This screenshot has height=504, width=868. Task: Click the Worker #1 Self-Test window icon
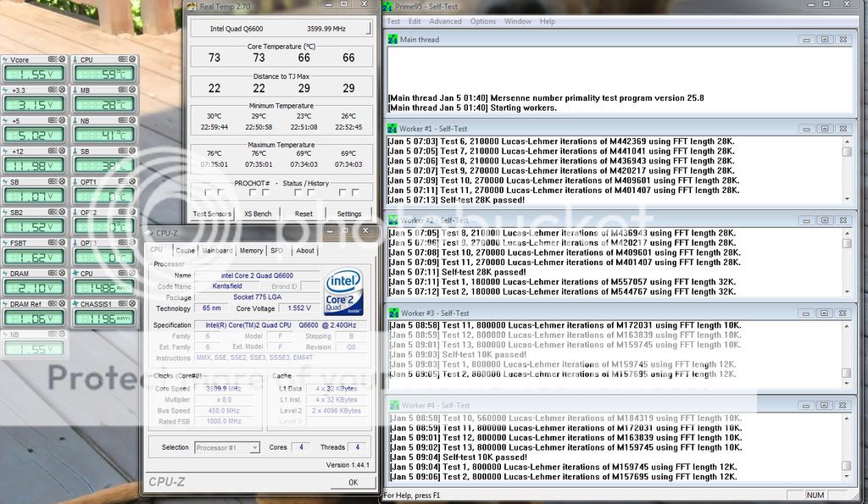[x=392, y=129]
